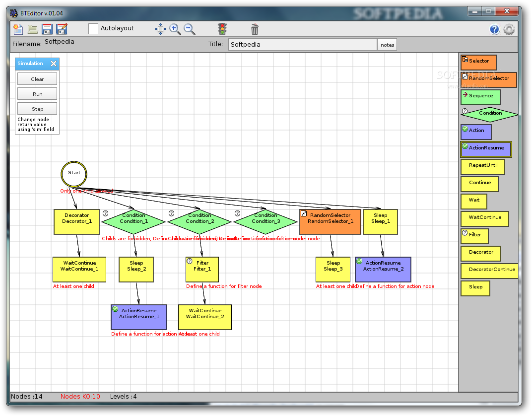This screenshot has width=532, height=416.
Task: Select the ActionResume_1 node
Action: pos(139,317)
